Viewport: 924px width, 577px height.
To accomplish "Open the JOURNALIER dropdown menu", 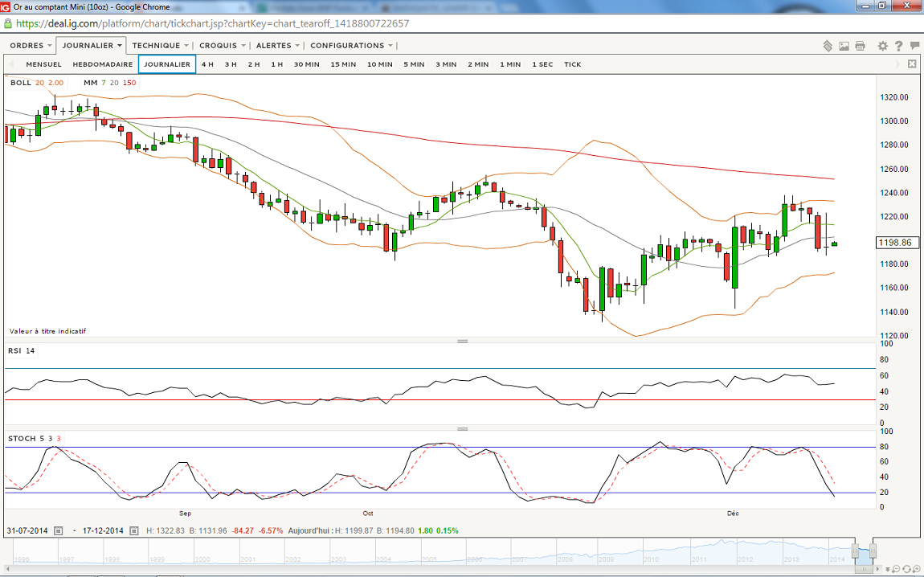I will 92,45.
